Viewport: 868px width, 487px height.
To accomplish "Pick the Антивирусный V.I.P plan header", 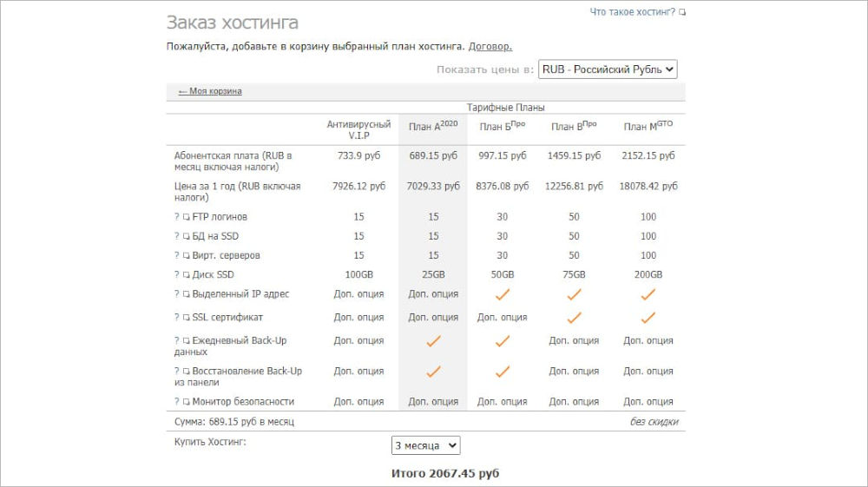I will (x=358, y=130).
